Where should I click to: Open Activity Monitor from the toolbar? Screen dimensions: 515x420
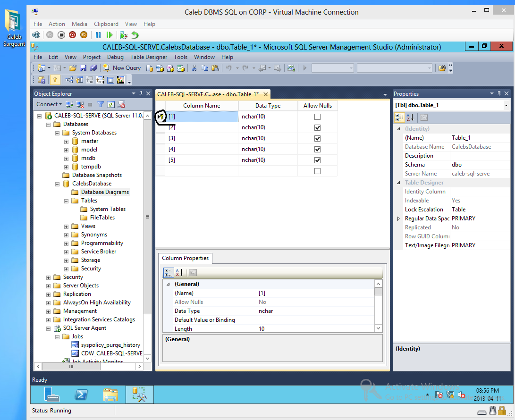[x=291, y=68]
